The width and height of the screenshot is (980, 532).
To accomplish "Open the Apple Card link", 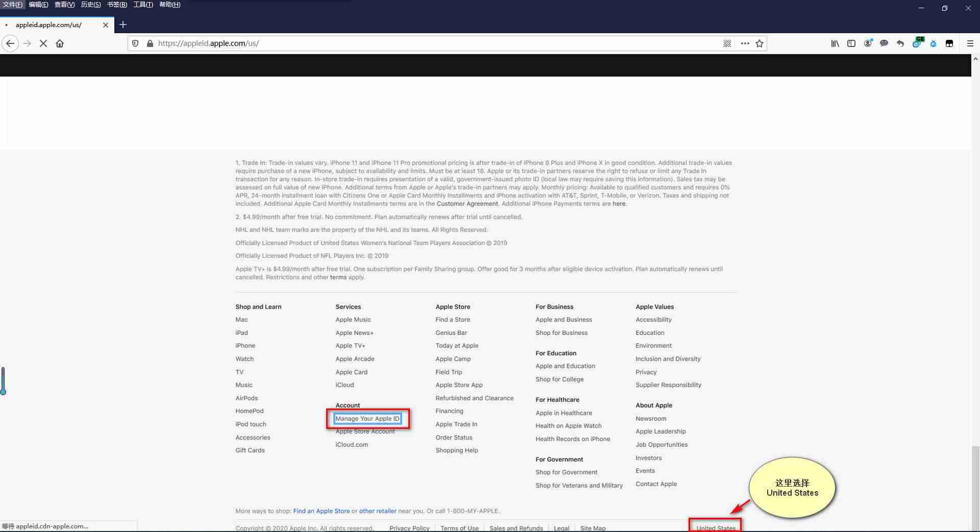I will point(351,372).
